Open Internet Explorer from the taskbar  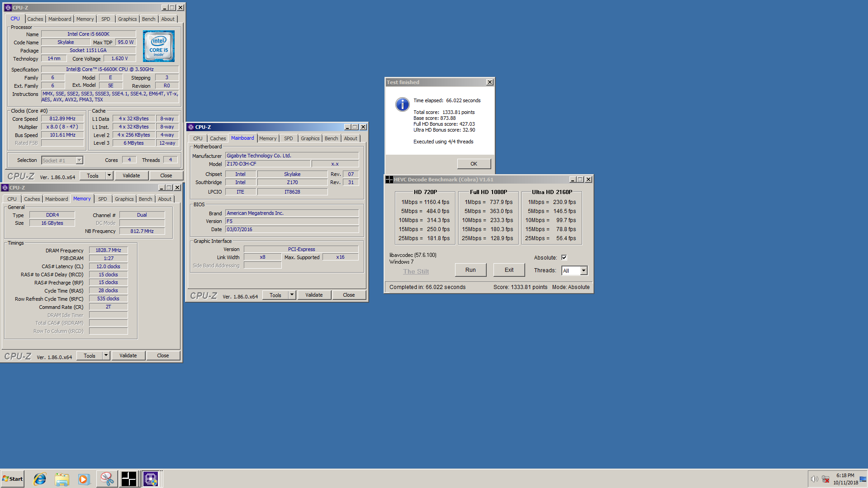tap(40, 479)
